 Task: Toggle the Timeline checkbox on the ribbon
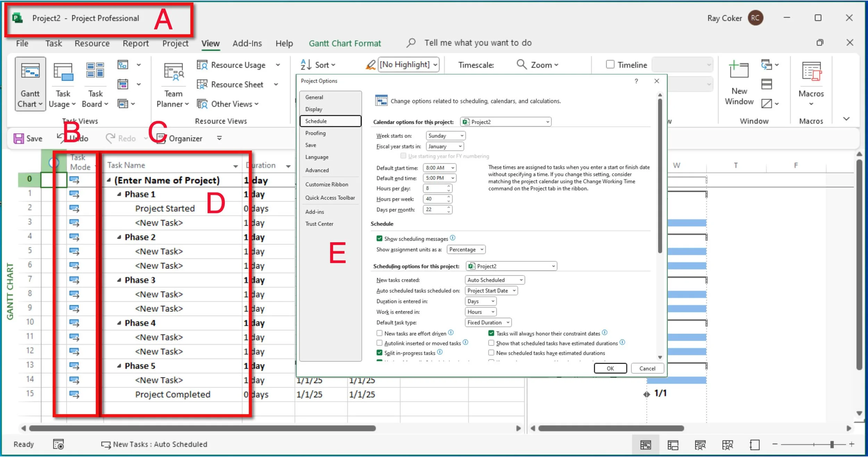point(610,65)
